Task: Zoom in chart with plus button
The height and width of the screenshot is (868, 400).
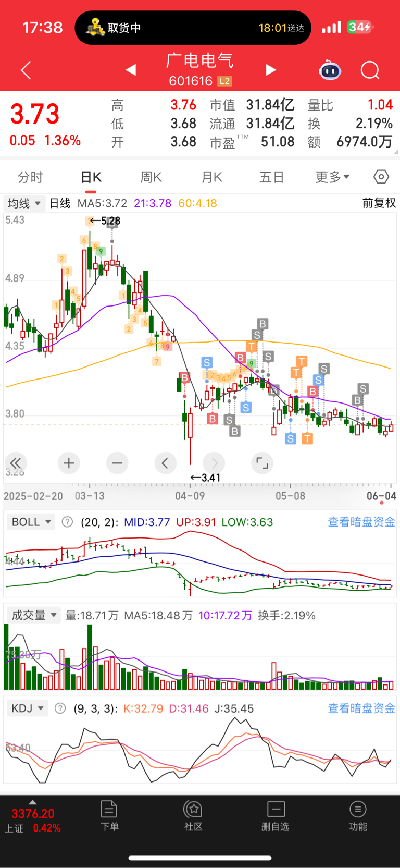Action: click(69, 463)
